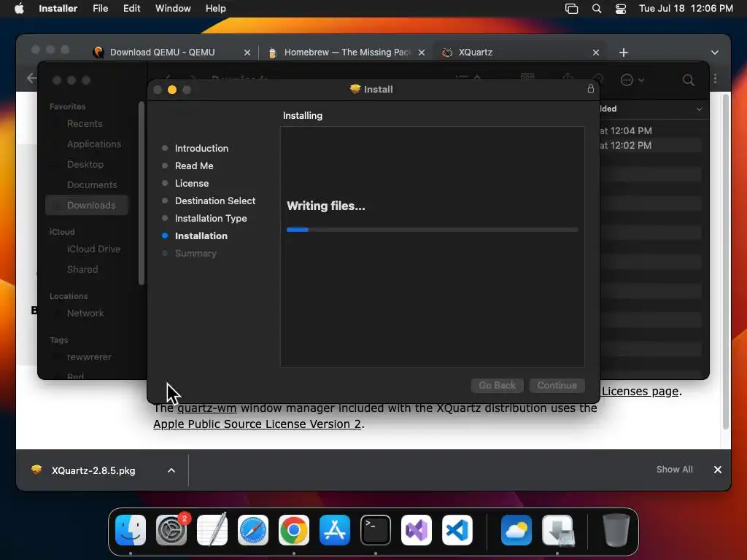Click the Stage Manager menu bar icon
This screenshot has height=560, width=747.
(x=571, y=9)
